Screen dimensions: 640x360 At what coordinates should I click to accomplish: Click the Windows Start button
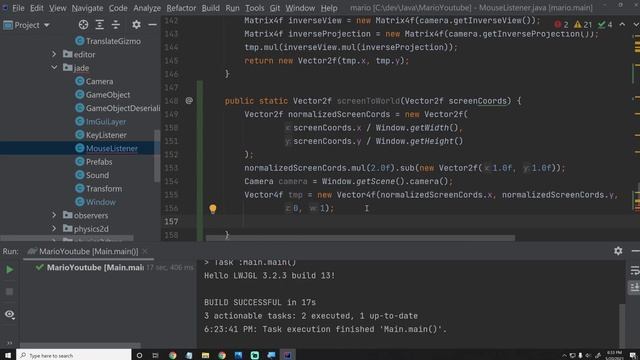point(8,355)
